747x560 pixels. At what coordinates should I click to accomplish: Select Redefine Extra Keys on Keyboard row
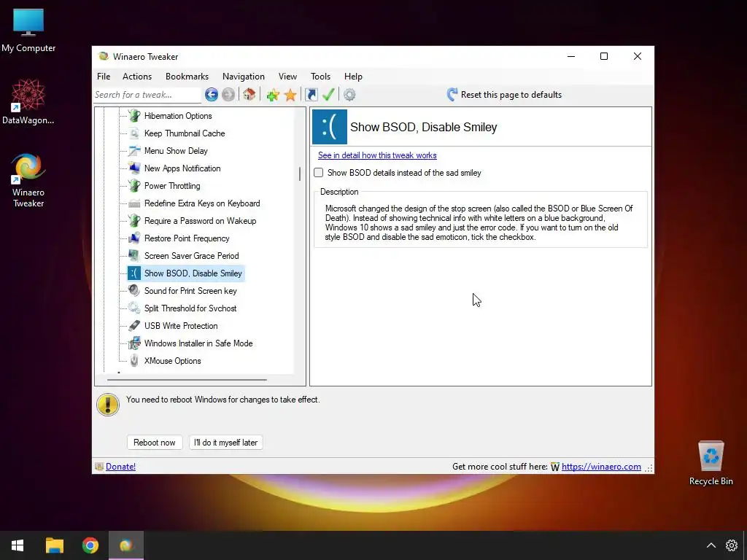[203, 203]
